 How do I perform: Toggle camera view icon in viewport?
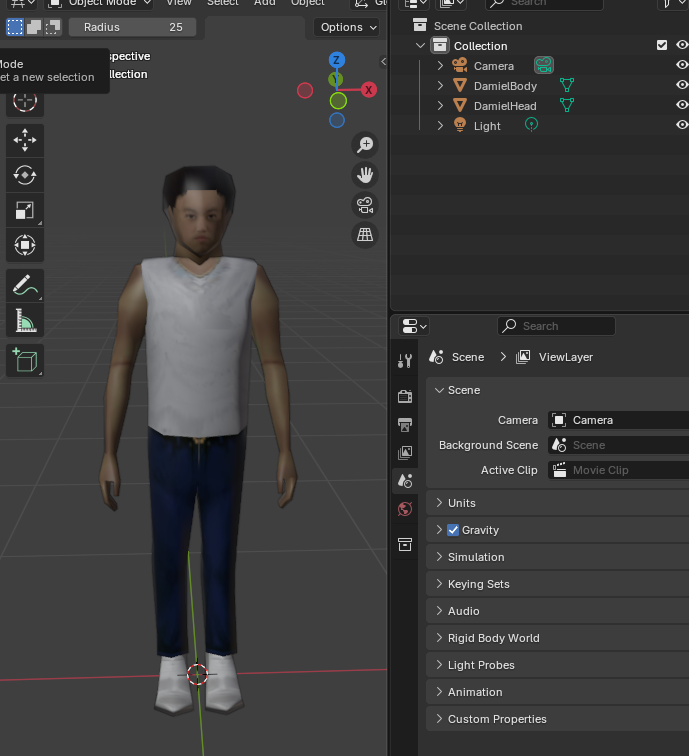pyautogui.click(x=365, y=205)
